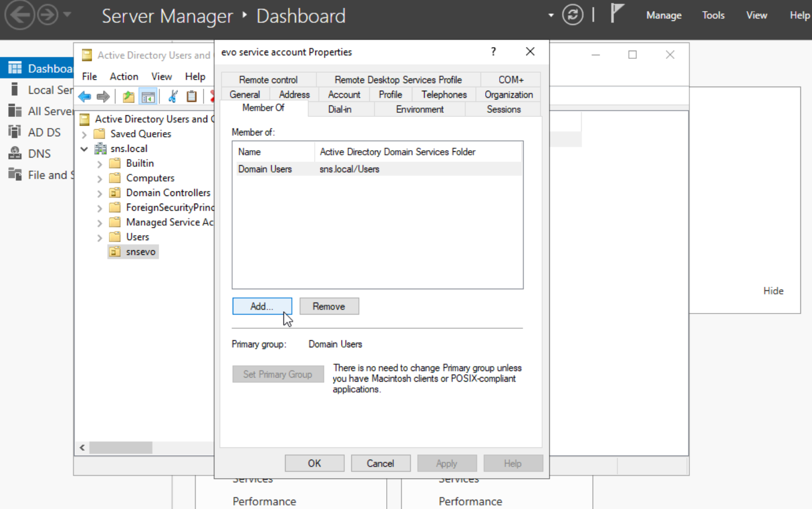812x509 pixels.
Task: Click the Back arrow in ADUC toolbar
Action: point(85,97)
